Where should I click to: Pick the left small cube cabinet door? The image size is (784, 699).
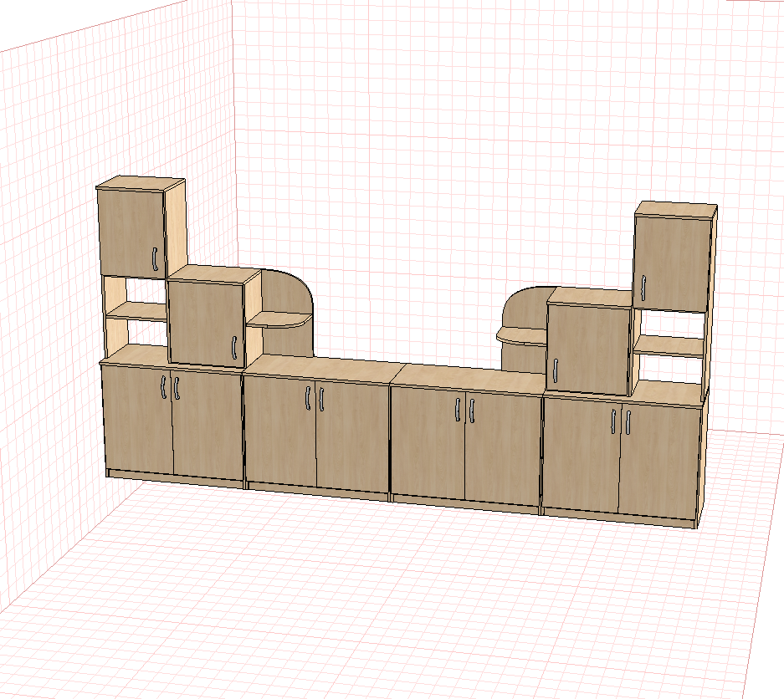click(x=207, y=324)
